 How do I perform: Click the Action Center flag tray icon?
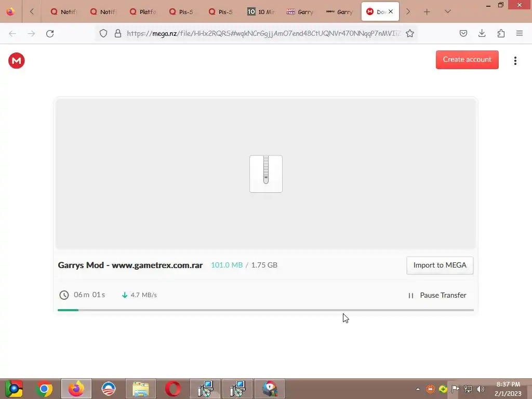pos(455,389)
